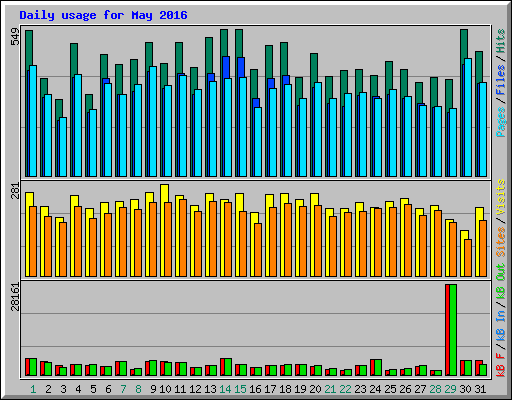Click day label '17' on the x-axis

(x=270, y=389)
